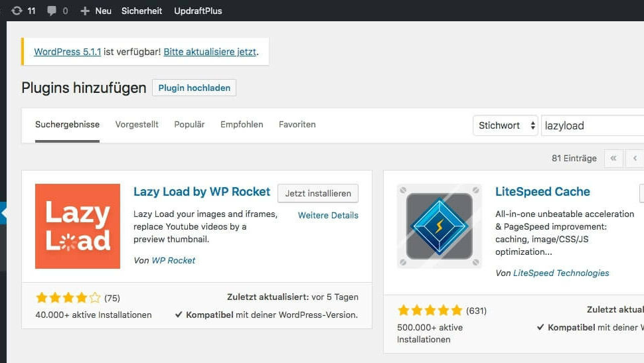Click the 81 Einträge results count
The height and width of the screenshot is (363, 644).
point(574,158)
